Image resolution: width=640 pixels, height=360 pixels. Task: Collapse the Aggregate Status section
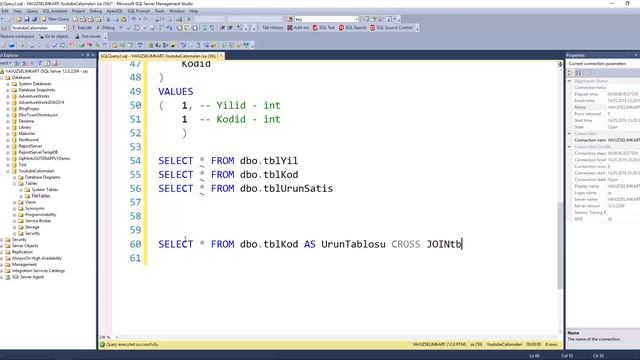point(570,81)
